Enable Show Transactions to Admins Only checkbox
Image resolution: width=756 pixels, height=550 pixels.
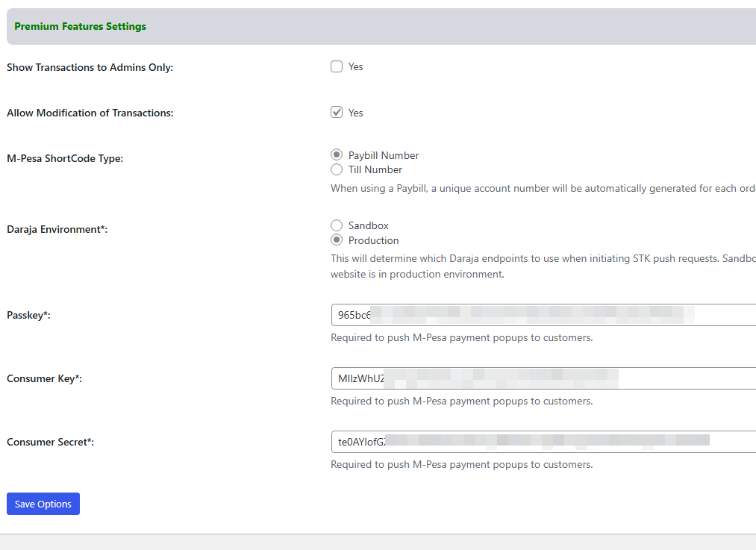click(x=337, y=66)
